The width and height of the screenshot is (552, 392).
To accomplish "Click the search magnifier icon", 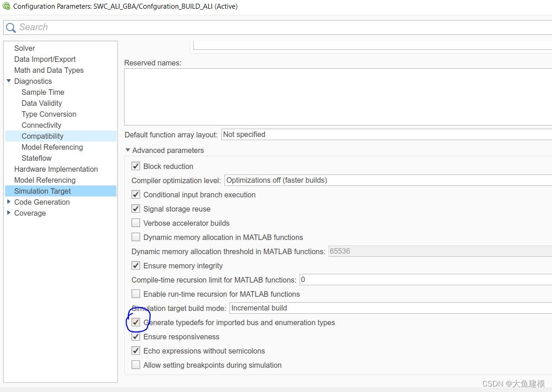I will click(x=10, y=27).
